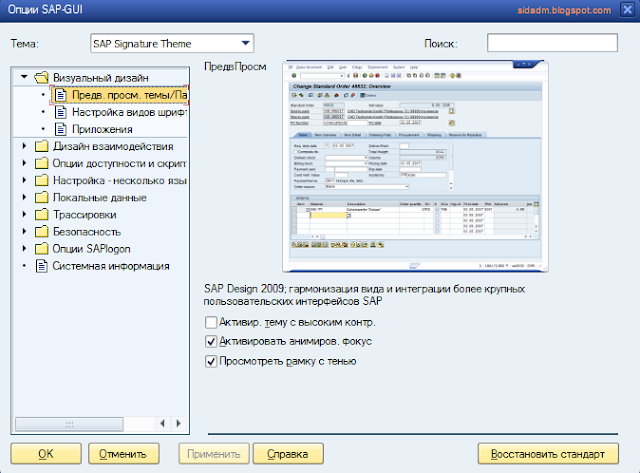Image resolution: width=640 pixels, height=473 pixels.
Task: Click the Применить button
Action: (214, 454)
